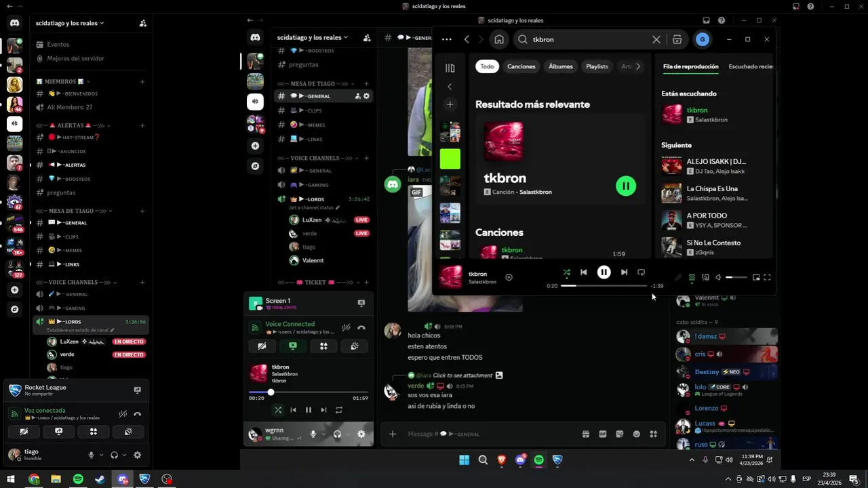Image resolution: width=868 pixels, height=488 pixels.
Task: Switch to Escuchado recientemente tab
Action: coord(751,66)
